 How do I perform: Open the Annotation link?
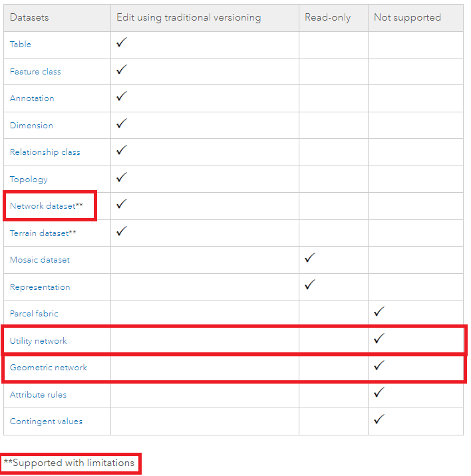(x=32, y=98)
